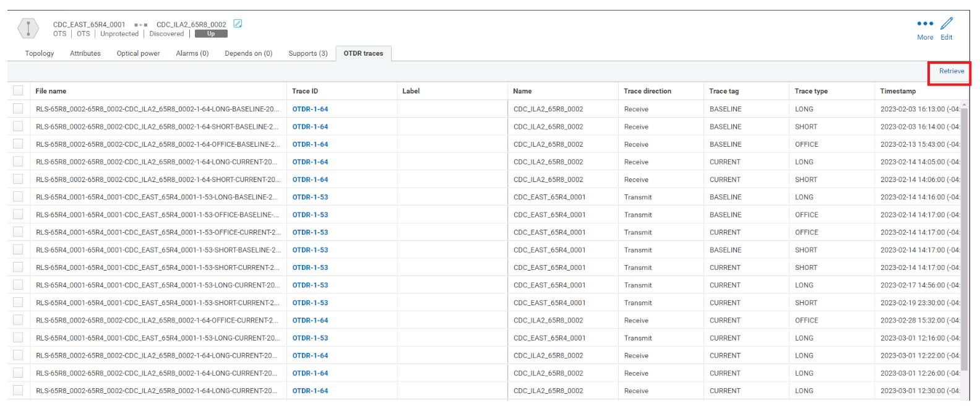Screen dimensions: 980x408
Task: Open the Alarms (0) tab
Action: (192, 53)
